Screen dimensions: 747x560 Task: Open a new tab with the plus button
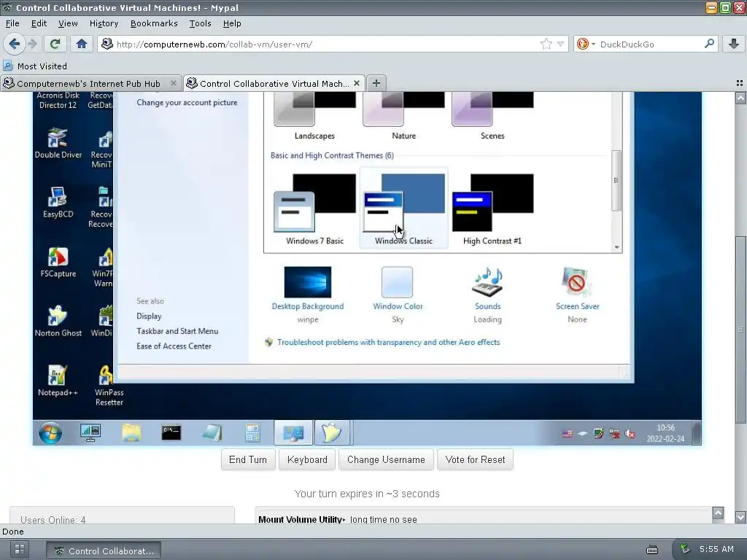pyautogui.click(x=376, y=83)
